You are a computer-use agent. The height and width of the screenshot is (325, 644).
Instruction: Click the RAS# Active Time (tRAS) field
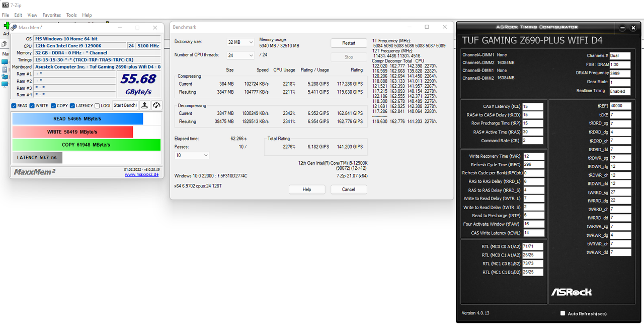pyautogui.click(x=532, y=132)
